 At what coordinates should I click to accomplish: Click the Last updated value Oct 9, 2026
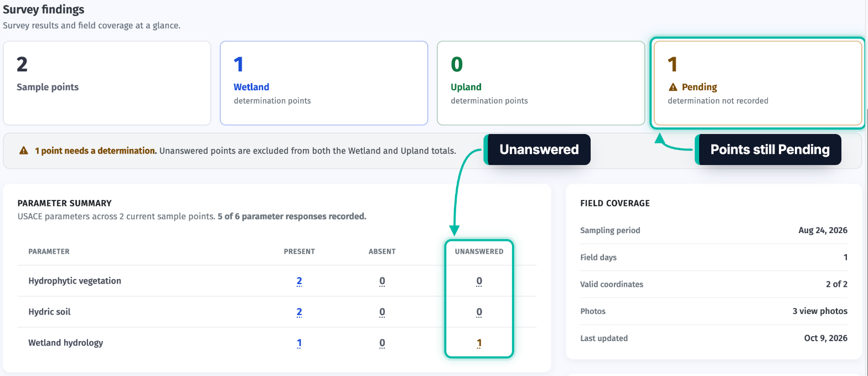click(826, 338)
